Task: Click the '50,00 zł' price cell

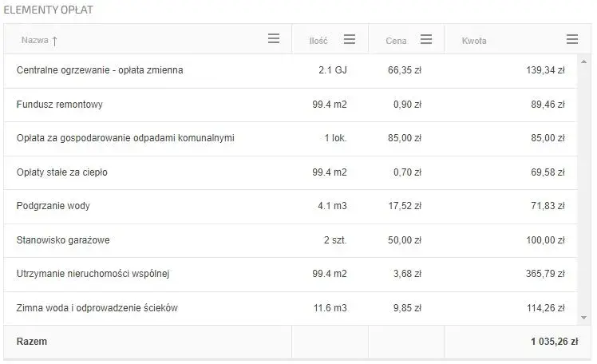Action: 405,240
